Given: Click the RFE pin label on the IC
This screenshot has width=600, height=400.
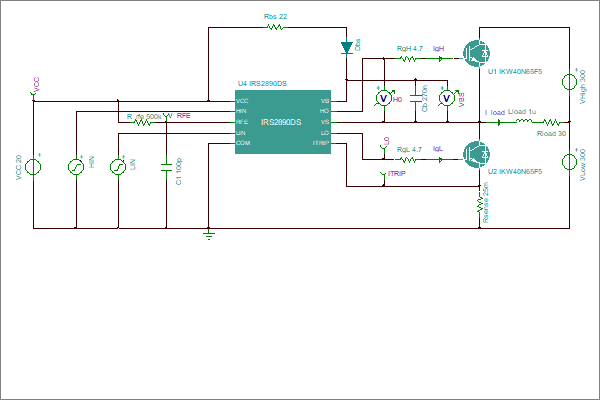Looking at the screenshot, I should pos(242,122).
